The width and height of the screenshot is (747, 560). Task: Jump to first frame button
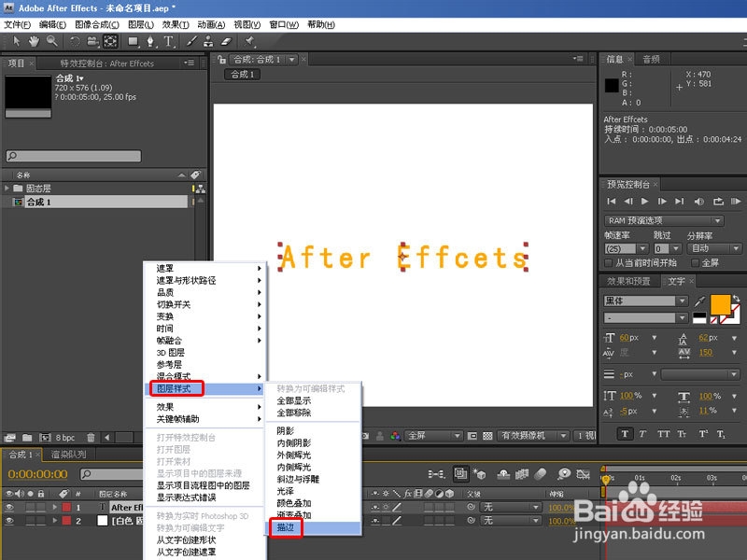tap(612, 202)
